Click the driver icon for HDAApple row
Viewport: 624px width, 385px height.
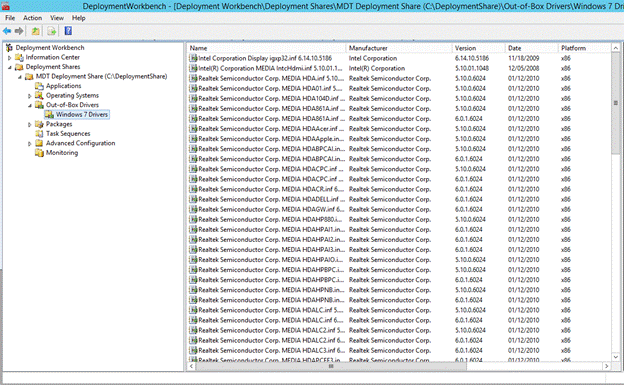(x=193, y=139)
